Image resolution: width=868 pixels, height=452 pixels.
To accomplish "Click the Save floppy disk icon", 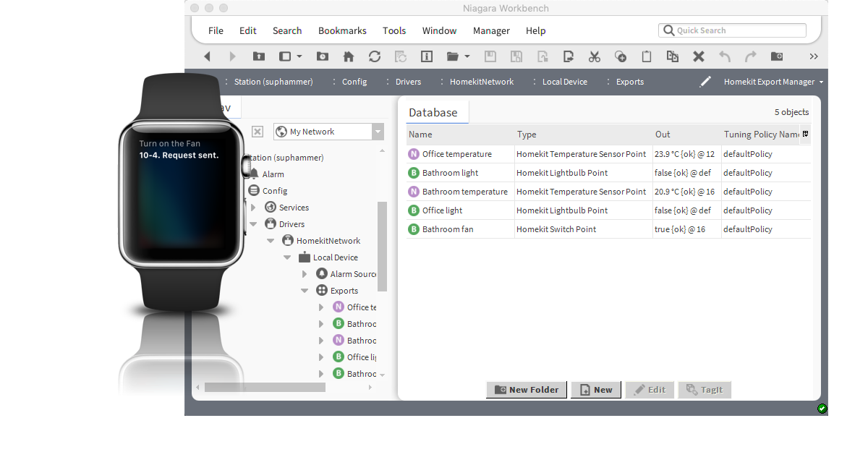I will tap(490, 56).
